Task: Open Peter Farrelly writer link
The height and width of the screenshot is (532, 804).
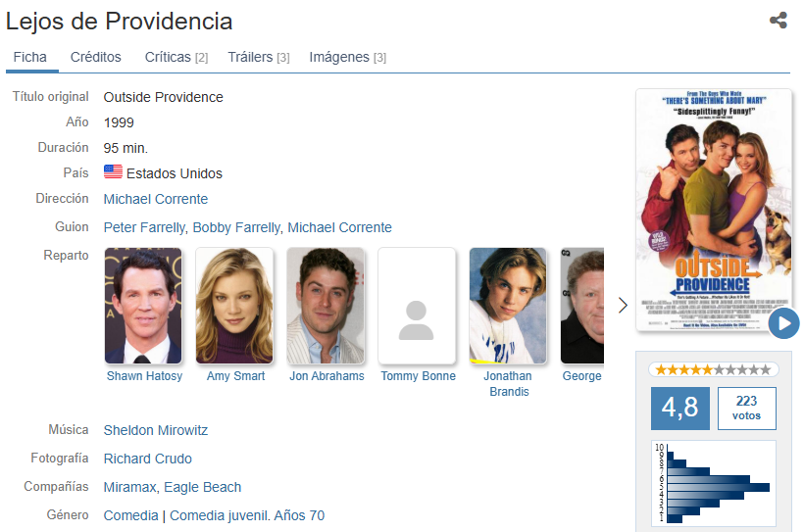Action: click(x=146, y=227)
